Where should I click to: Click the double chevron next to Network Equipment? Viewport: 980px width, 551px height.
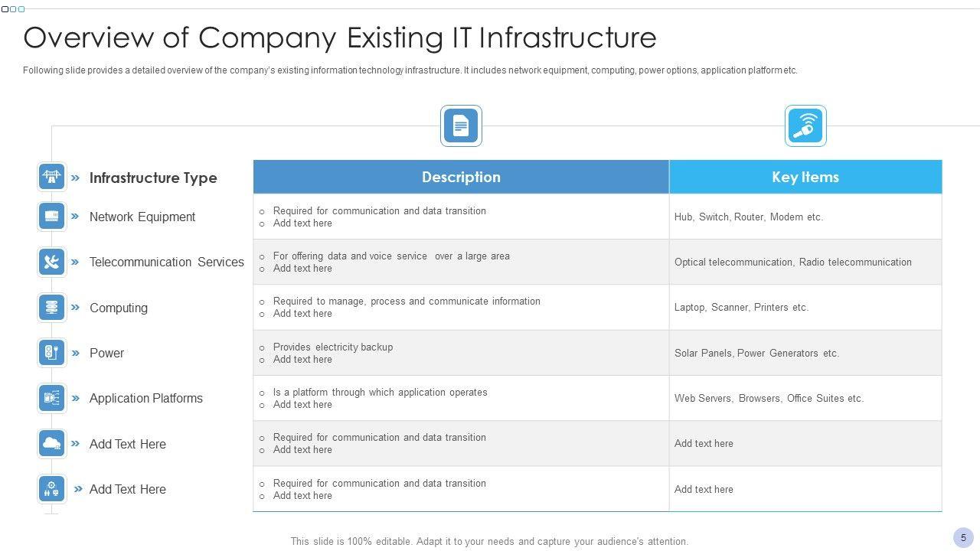click(x=75, y=217)
